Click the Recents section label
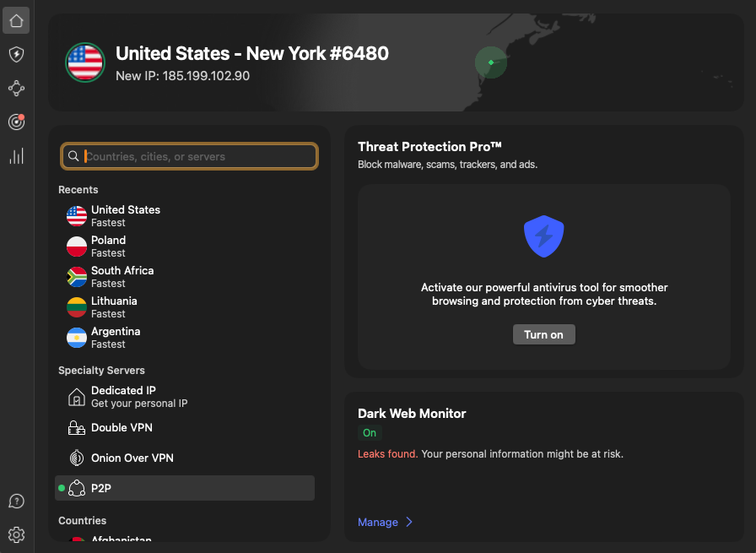756x553 pixels. point(78,190)
